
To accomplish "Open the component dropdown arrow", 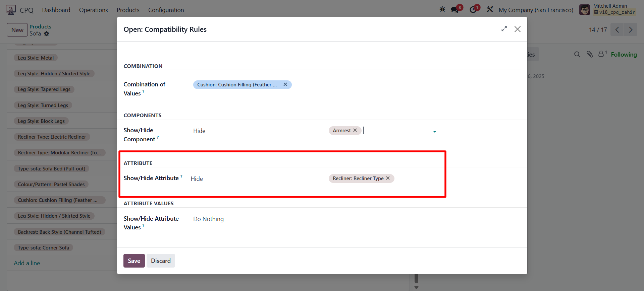I will [435, 132].
